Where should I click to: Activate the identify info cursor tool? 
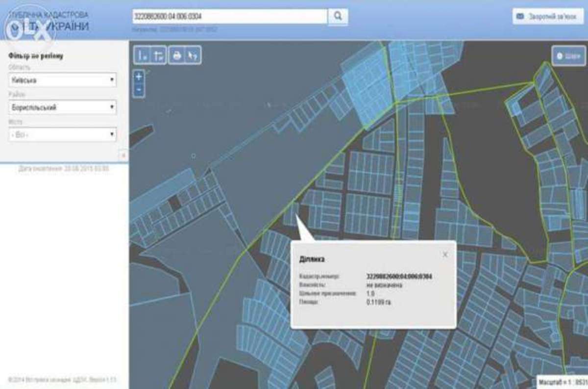click(193, 55)
